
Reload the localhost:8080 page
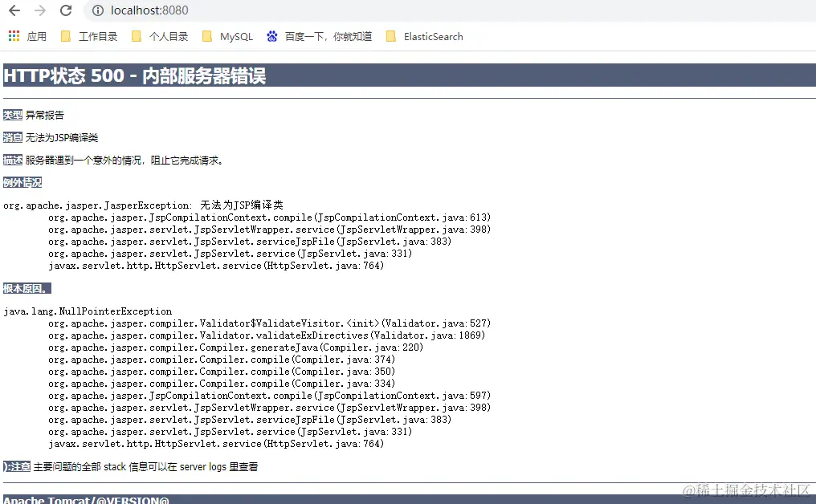[66, 10]
